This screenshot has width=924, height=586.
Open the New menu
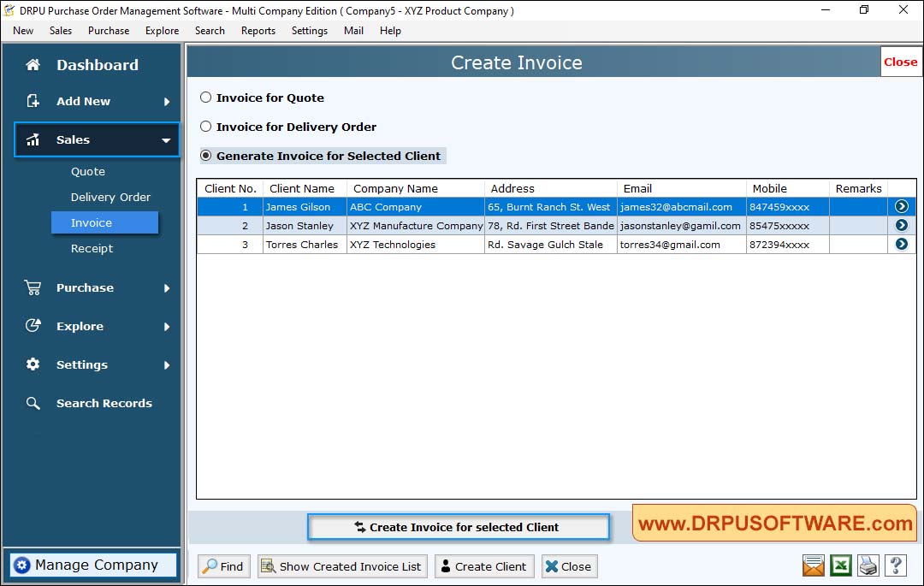click(23, 31)
